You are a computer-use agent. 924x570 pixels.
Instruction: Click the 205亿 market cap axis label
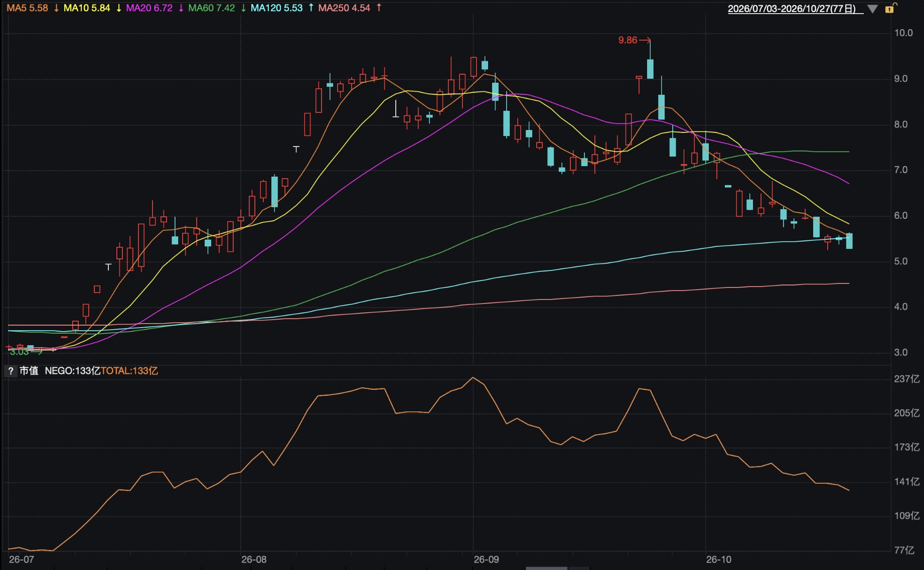pyautogui.click(x=907, y=413)
